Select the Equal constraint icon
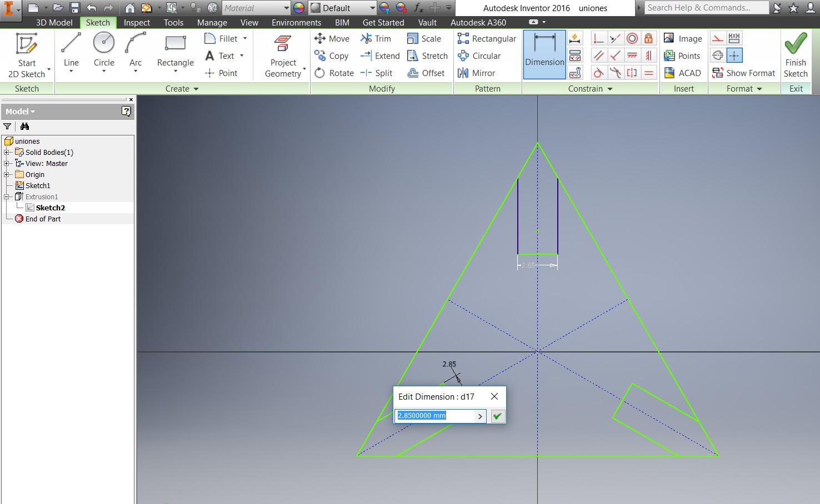 pyautogui.click(x=648, y=73)
